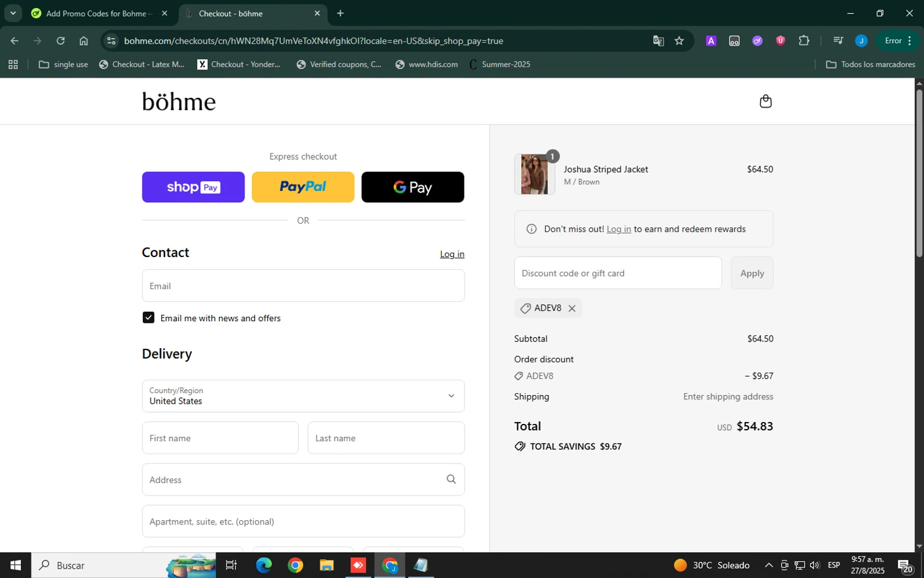
Task: Show hidden system tray icons
Action: coord(768,565)
